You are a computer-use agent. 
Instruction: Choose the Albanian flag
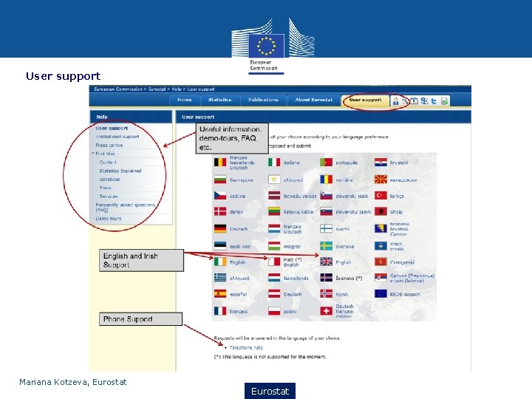pyautogui.click(x=381, y=212)
